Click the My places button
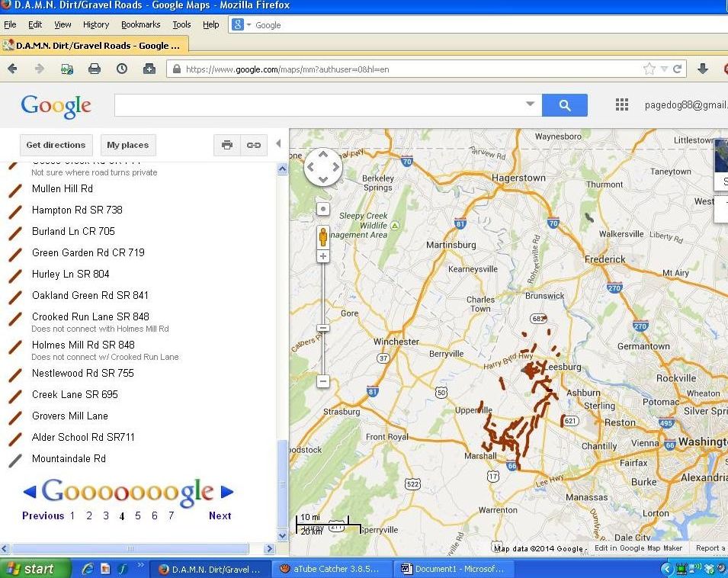Image resolution: width=728 pixels, height=578 pixels. pyautogui.click(x=128, y=146)
